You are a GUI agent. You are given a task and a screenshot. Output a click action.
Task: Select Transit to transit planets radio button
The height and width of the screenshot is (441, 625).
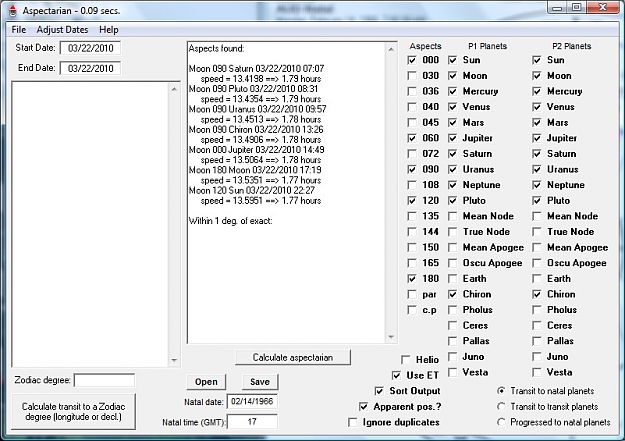[x=501, y=406]
